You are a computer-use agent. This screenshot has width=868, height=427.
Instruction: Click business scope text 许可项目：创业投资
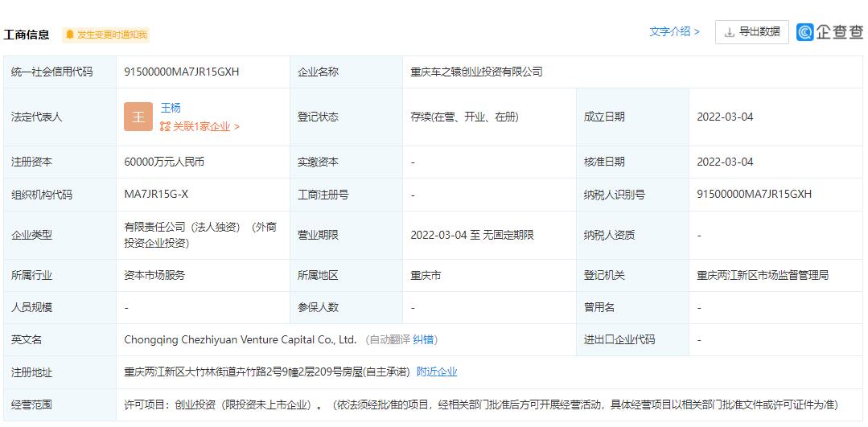click(x=482, y=404)
